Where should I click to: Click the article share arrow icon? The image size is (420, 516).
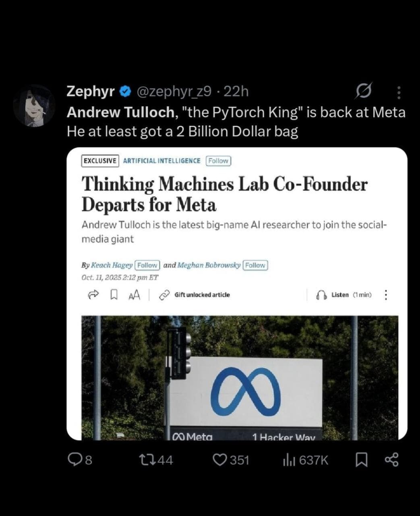point(93,295)
